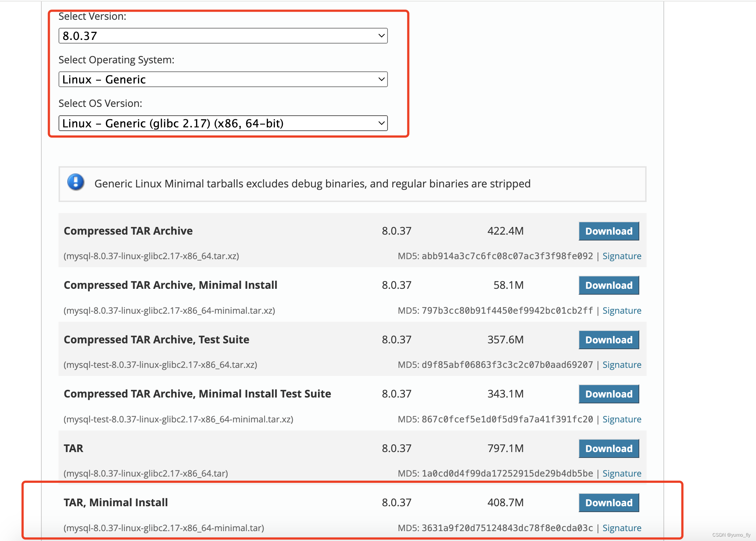Open the Select Version dropdown showing 8.0.37
The height and width of the screenshot is (541, 756).
(223, 36)
